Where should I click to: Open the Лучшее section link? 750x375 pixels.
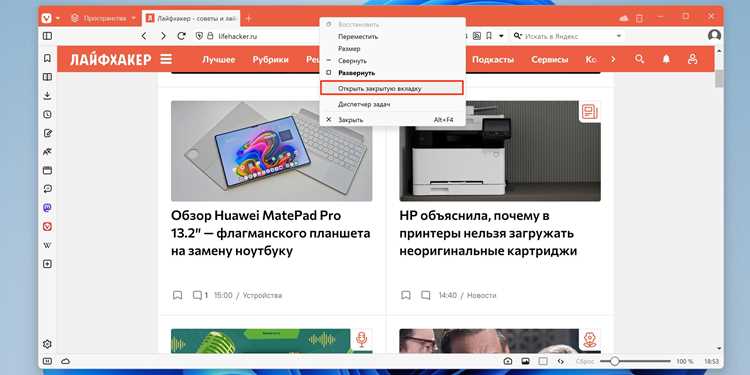[x=219, y=59]
